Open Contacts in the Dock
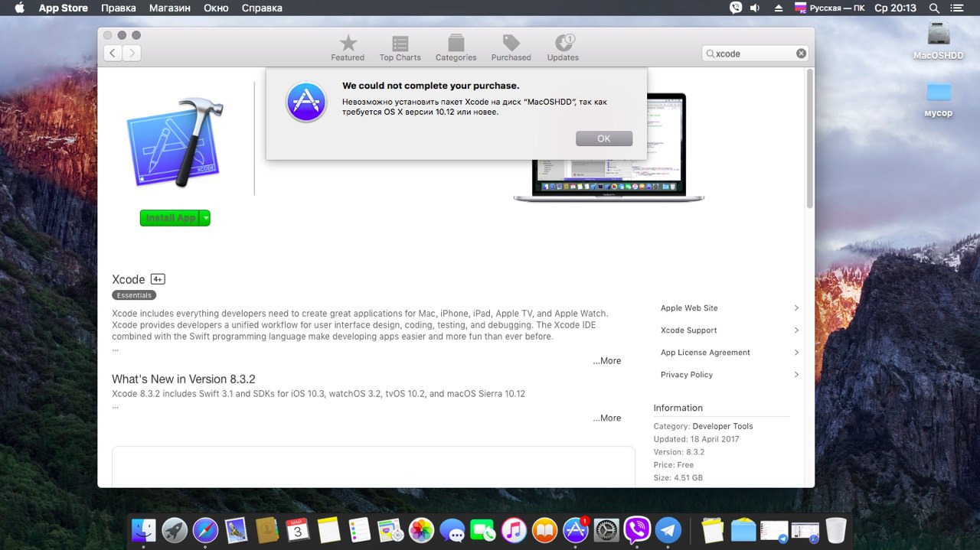The image size is (980, 550). (266, 530)
